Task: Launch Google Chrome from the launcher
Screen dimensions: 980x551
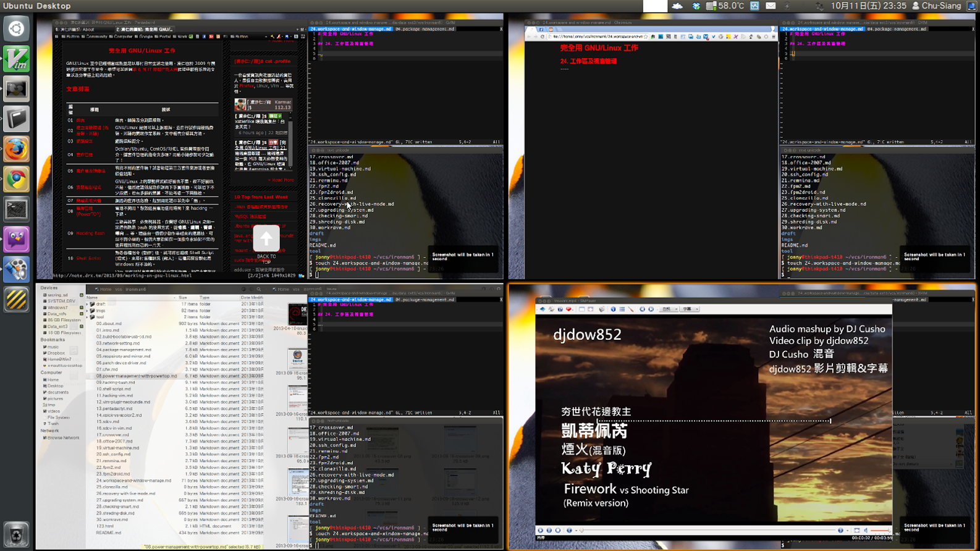Action: click(17, 179)
